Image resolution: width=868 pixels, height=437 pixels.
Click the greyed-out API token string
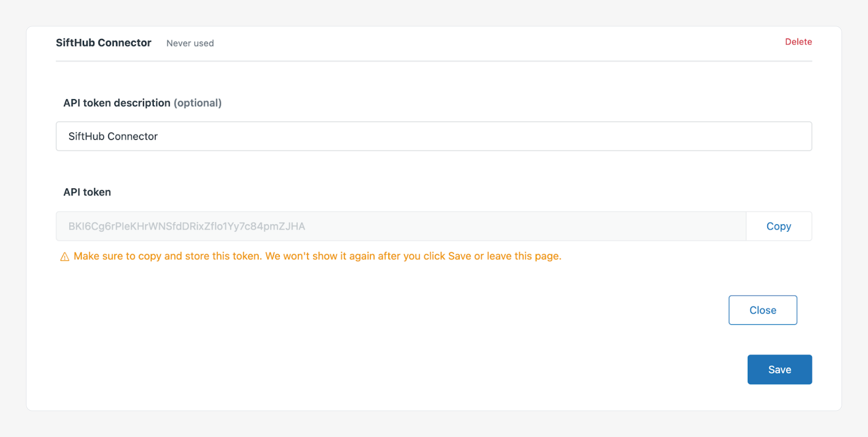[186, 226]
